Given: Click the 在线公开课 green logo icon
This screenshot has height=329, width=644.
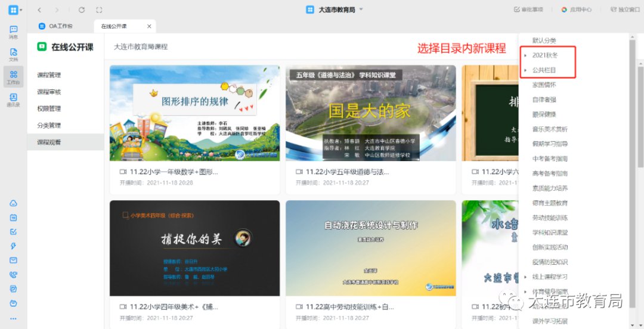Looking at the screenshot, I should click(x=42, y=47).
